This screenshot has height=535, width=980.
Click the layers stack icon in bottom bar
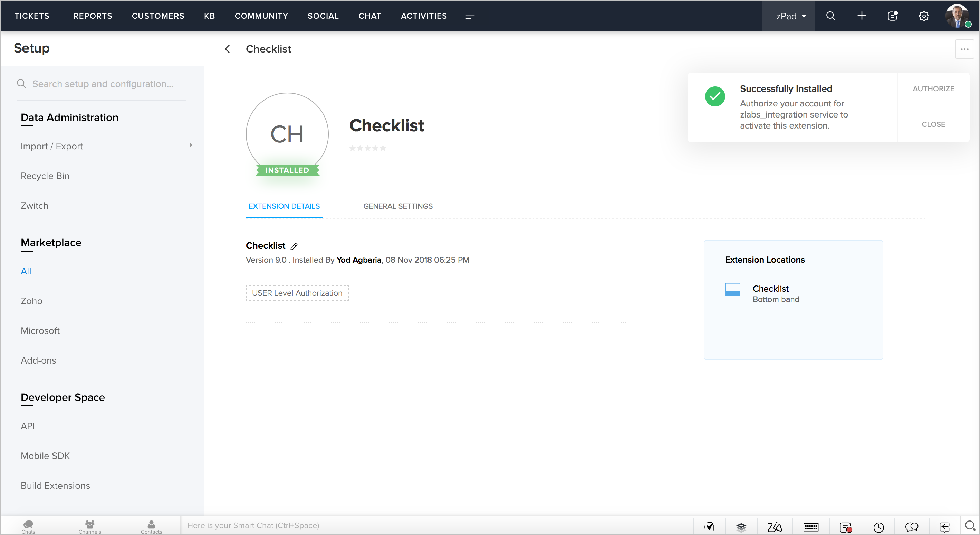point(741,527)
